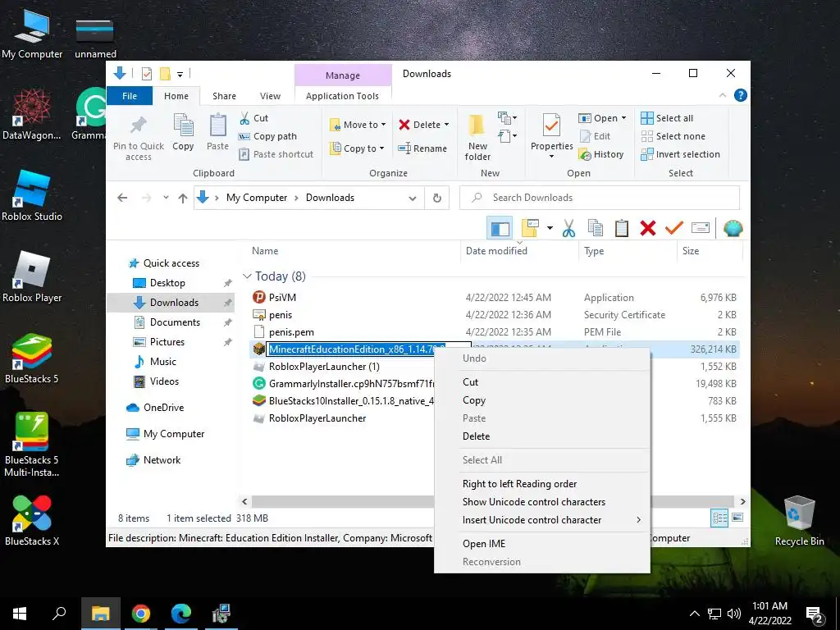The width and height of the screenshot is (840, 630).
Task: Switch to details view in status bar
Action: click(x=719, y=518)
